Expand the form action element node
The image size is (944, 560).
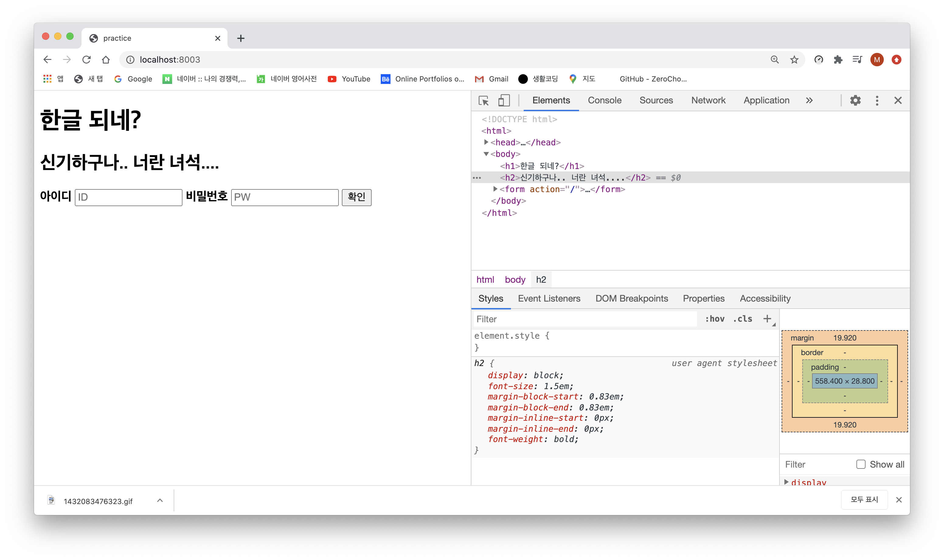tap(495, 189)
